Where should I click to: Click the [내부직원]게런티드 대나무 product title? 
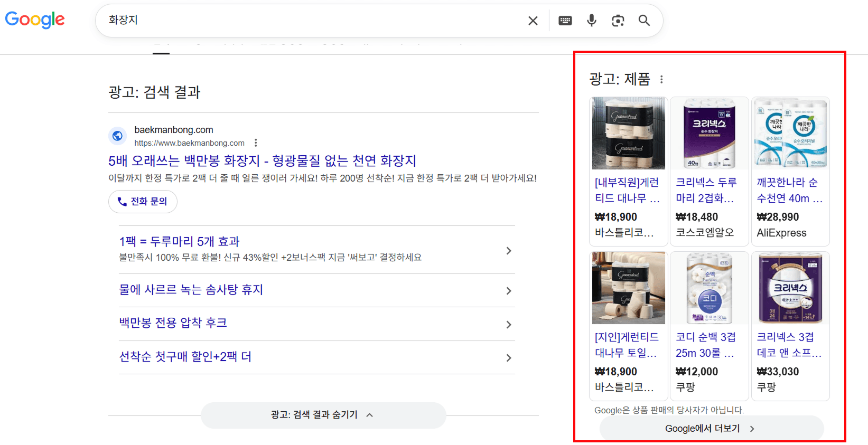tap(627, 191)
